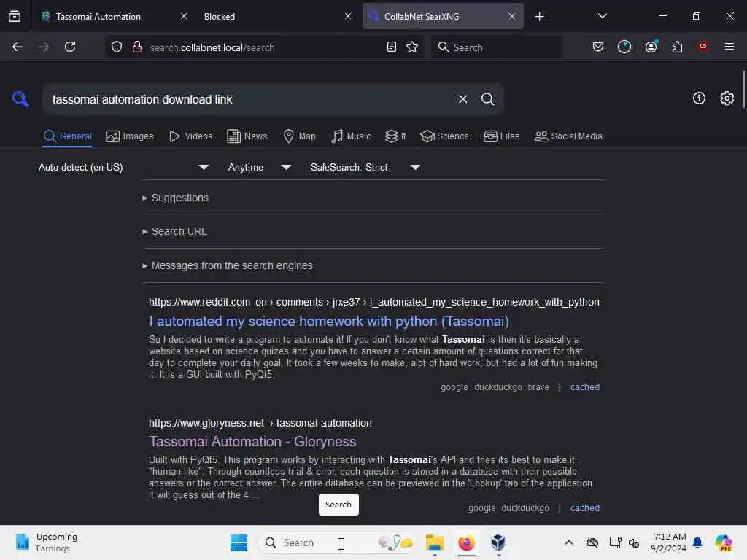Show hidden system tray icons
The width and height of the screenshot is (747, 560).
[569, 542]
